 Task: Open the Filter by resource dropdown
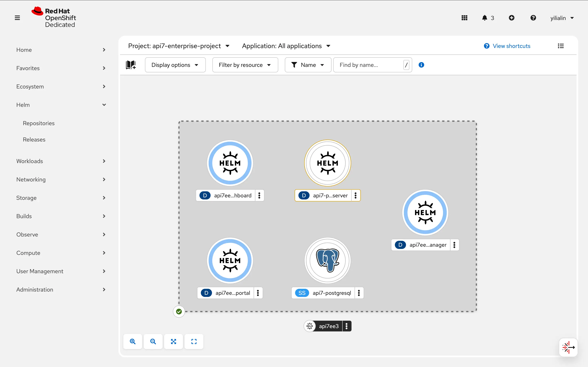click(x=245, y=65)
